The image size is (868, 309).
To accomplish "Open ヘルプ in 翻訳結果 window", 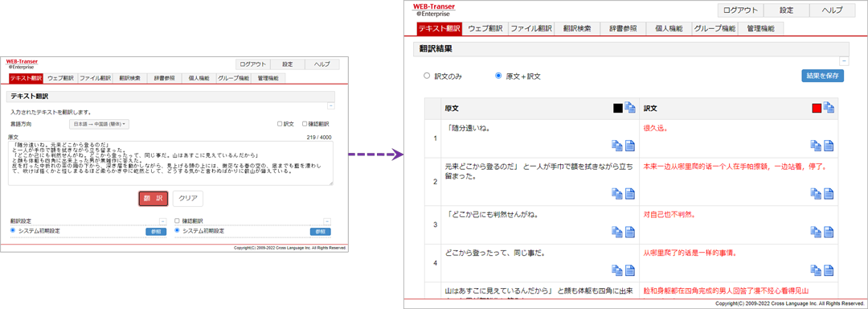I will point(832,10).
